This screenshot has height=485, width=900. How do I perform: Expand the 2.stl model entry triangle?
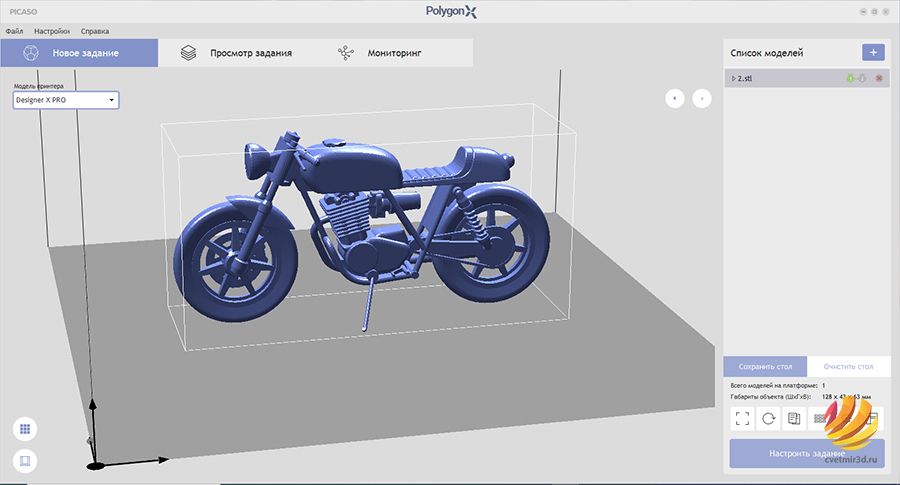pyautogui.click(x=734, y=78)
